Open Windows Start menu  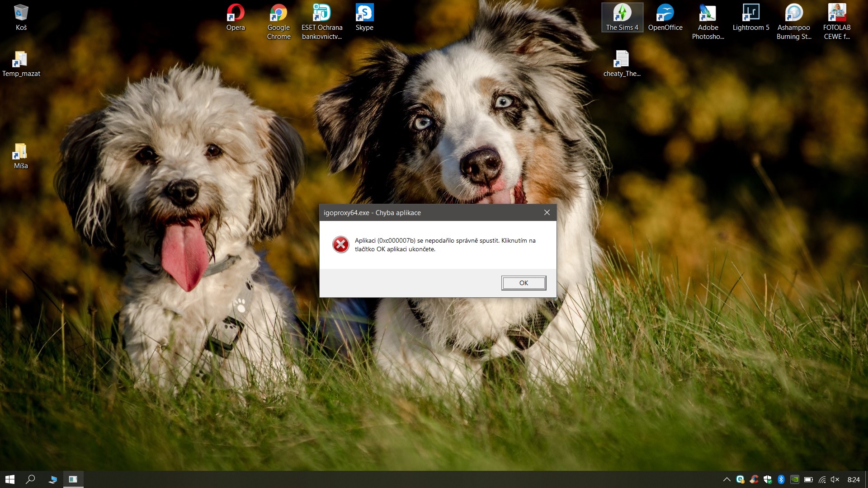click(x=10, y=479)
